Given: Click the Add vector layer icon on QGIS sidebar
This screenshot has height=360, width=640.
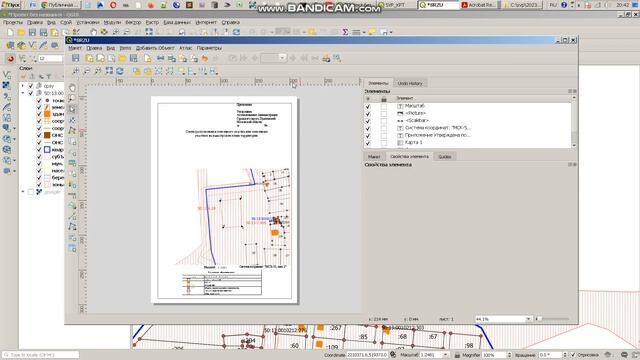Looking at the screenshot, I should pyautogui.click(x=7, y=75).
